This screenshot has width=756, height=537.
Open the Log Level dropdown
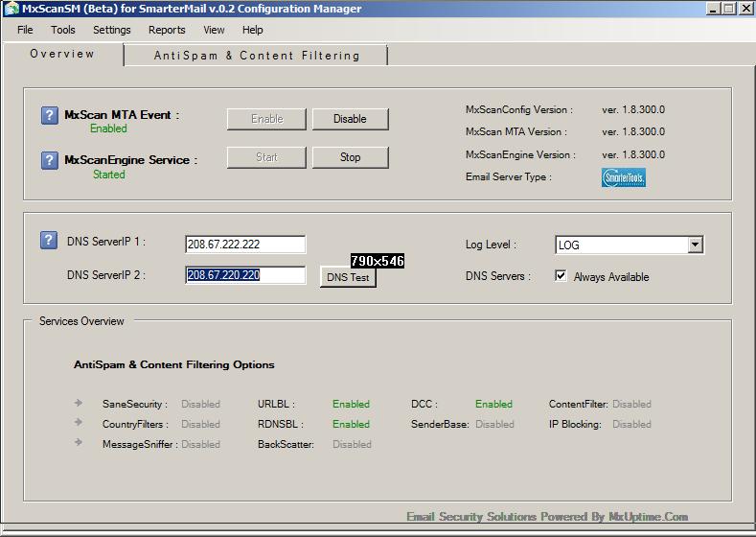[695, 245]
